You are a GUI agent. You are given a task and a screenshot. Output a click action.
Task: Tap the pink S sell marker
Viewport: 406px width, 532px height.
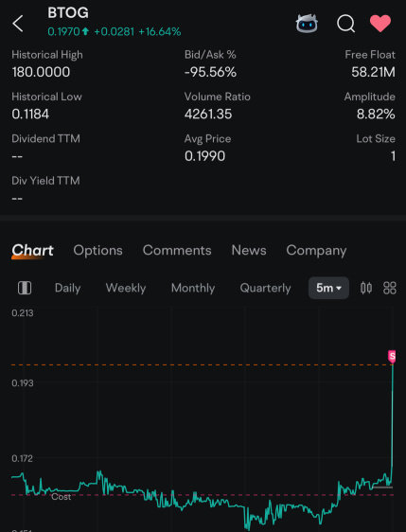coord(392,357)
